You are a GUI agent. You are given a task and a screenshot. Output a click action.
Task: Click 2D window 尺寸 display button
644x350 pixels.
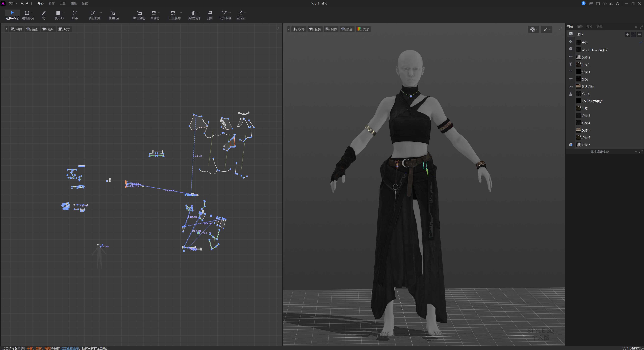click(x=64, y=29)
